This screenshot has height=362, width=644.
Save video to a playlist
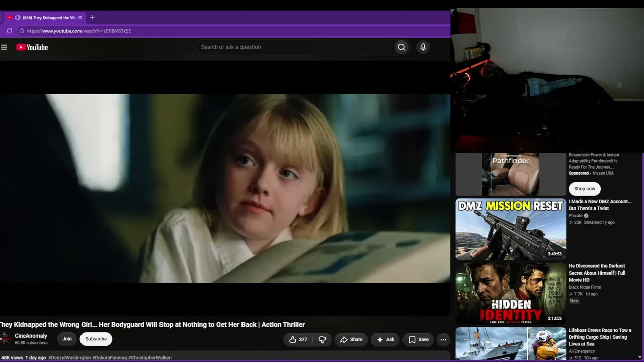pyautogui.click(x=419, y=340)
